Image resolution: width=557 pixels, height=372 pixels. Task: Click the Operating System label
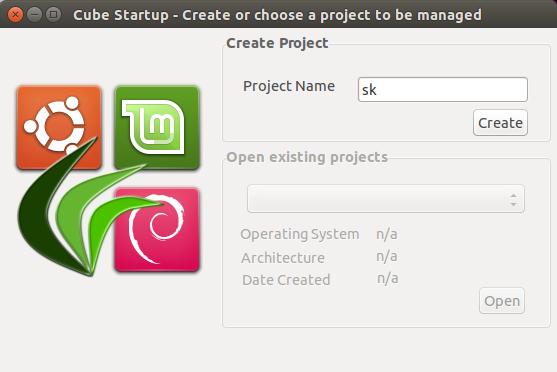coord(300,234)
